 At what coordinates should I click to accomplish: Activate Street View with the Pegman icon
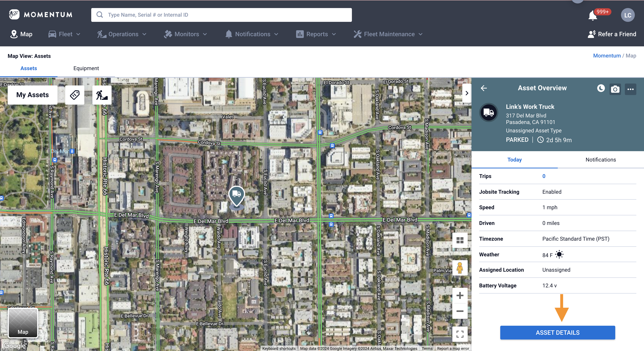tap(460, 268)
